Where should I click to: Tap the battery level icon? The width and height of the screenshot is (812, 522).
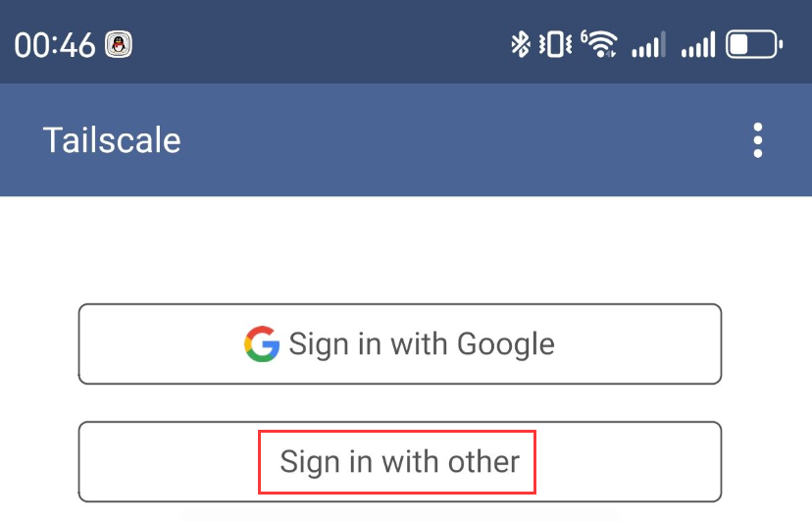coord(754,44)
